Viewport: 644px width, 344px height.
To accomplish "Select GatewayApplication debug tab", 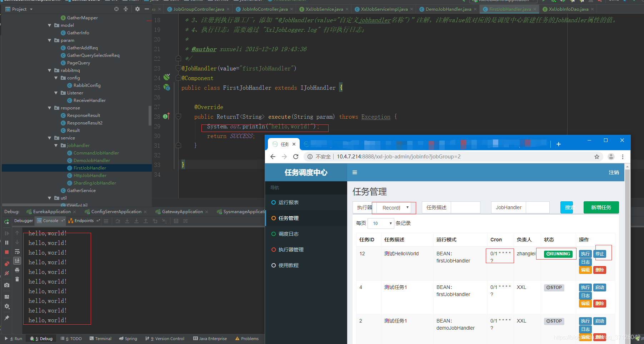I will [182, 212].
